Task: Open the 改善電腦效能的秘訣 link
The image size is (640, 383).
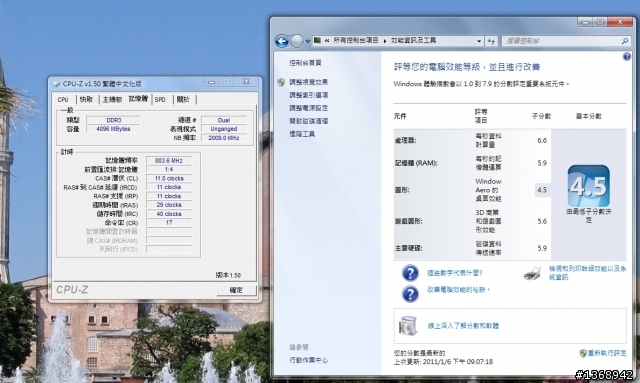Action: click(458, 289)
